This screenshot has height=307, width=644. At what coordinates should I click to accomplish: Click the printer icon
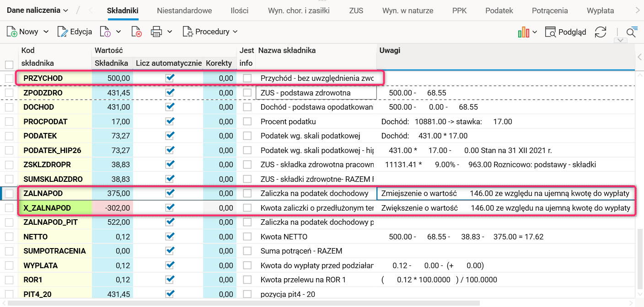pos(156,32)
